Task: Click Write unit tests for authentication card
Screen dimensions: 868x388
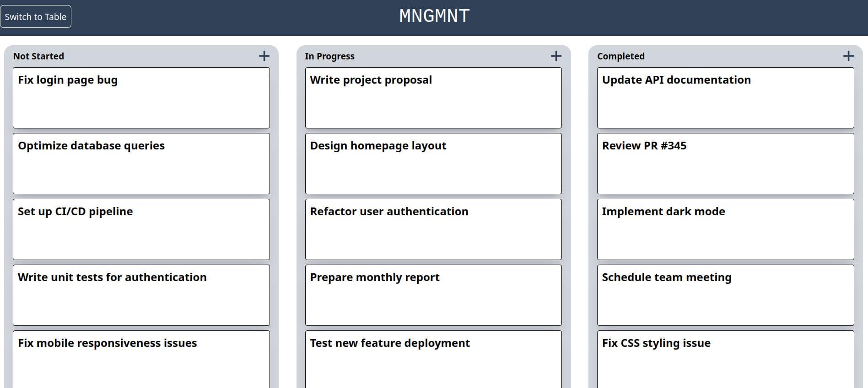Action: tap(141, 295)
